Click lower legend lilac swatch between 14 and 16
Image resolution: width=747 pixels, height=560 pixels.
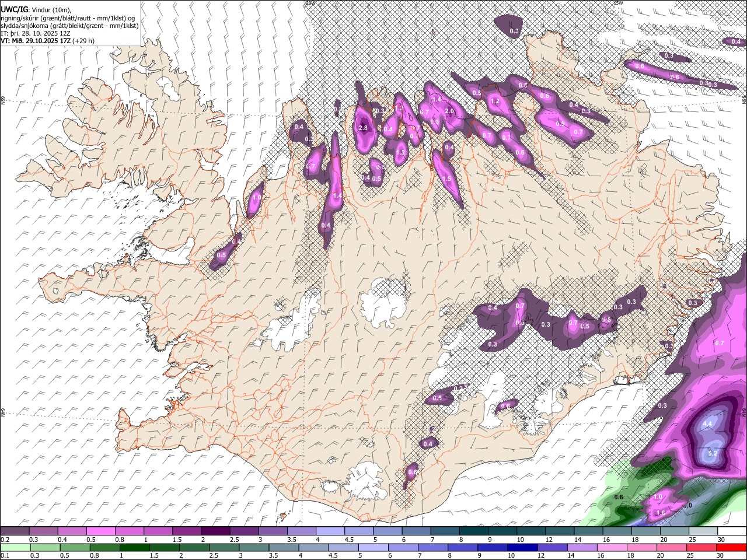pos(582,547)
